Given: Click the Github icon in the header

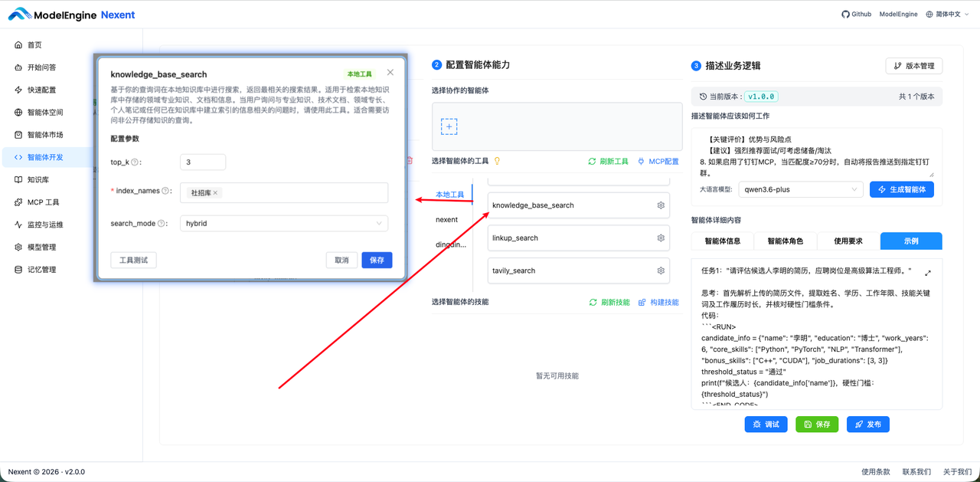Looking at the screenshot, I should tap(844, 14).
